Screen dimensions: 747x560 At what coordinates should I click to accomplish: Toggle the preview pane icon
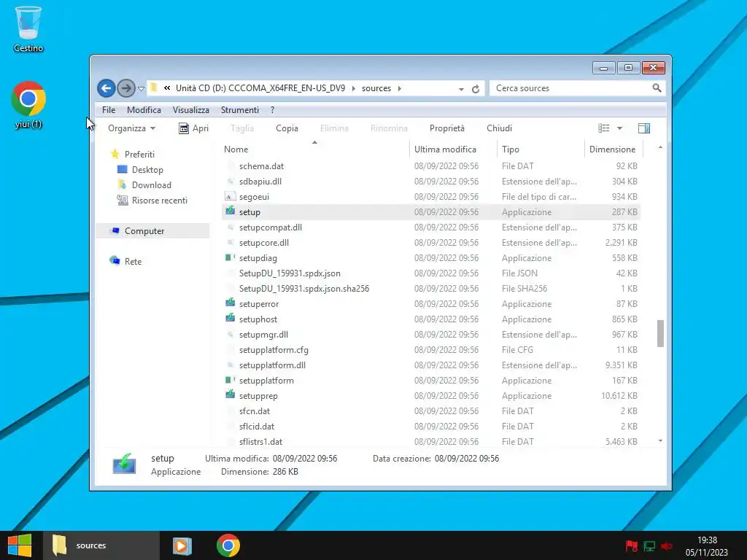643,128
